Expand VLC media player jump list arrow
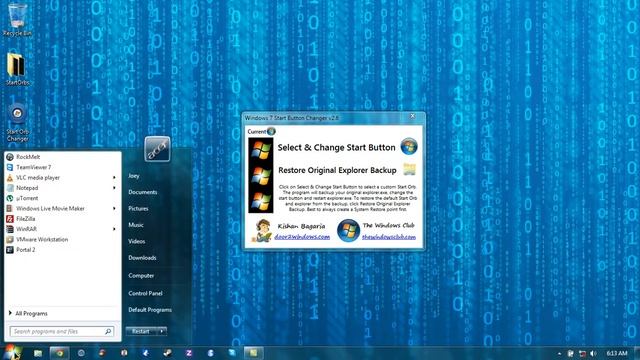The height and width of the screenshot is (360, 640). [x=114, y=178]
